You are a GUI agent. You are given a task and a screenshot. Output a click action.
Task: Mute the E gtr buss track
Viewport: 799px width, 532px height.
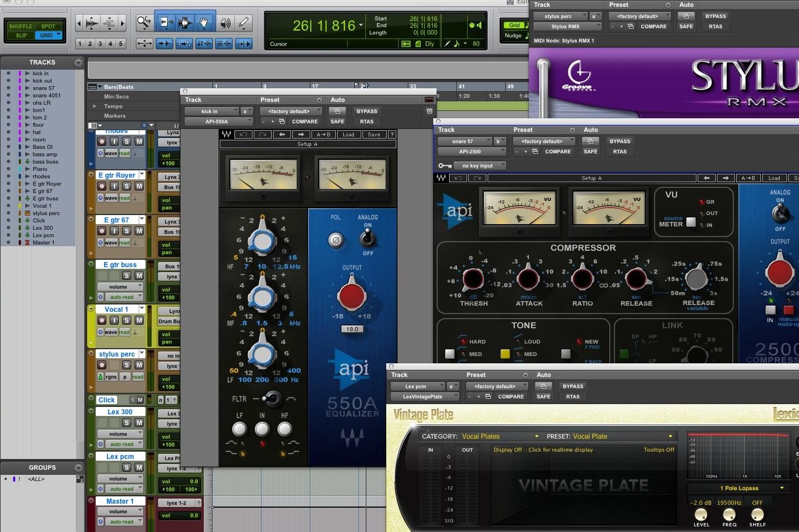tap(139, 276)
